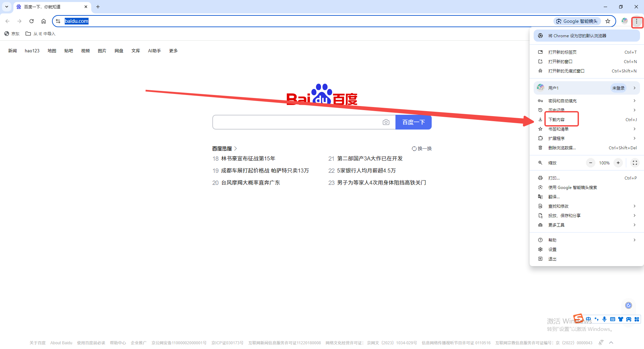Expand 书签和清单 submenu
Viewport: 644px width, 349px height.
tap(587, 129)
